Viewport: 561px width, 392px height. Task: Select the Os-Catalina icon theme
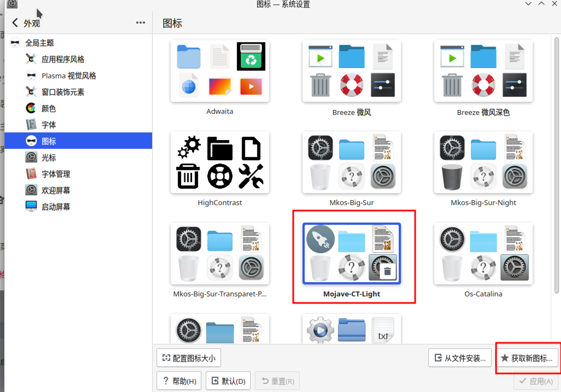tap(483, 253)
